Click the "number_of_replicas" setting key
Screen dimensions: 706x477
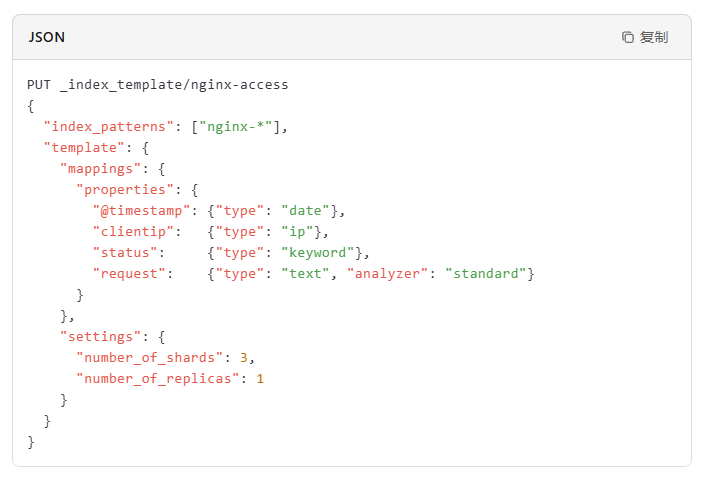pos(158,379)
